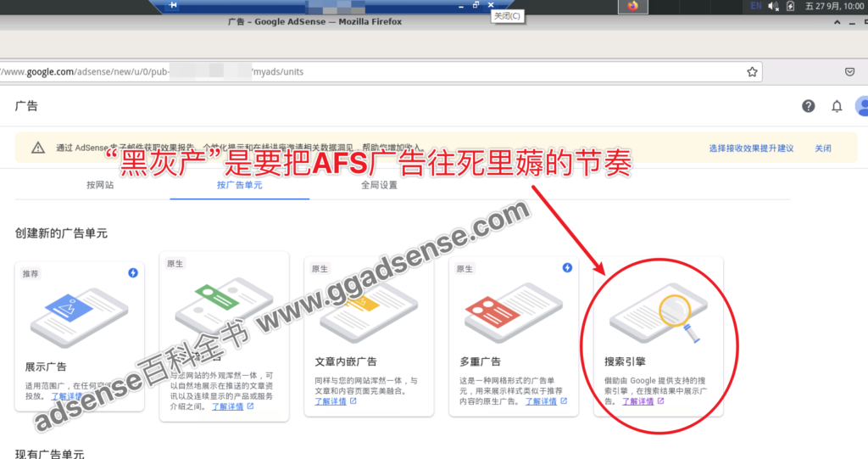868x459 pixels.
Task: Click the Firefox icon in top panel
Action: (632, 6)
